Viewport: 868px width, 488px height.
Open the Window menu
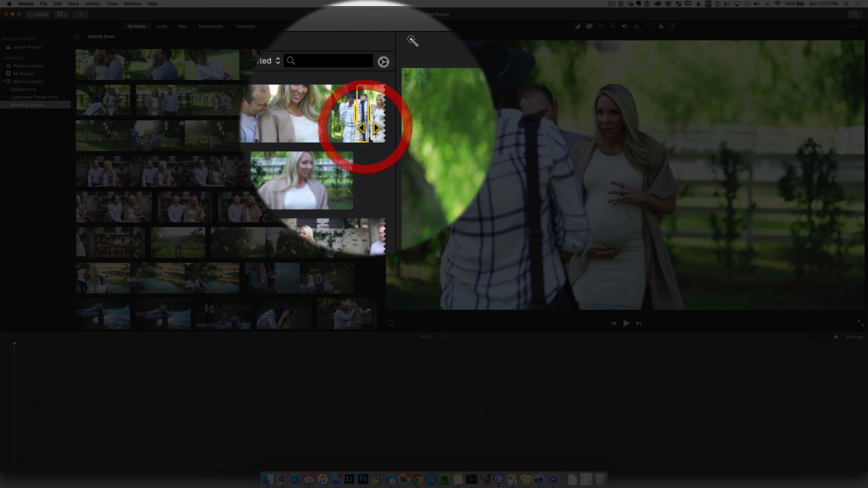pos(132,4)
